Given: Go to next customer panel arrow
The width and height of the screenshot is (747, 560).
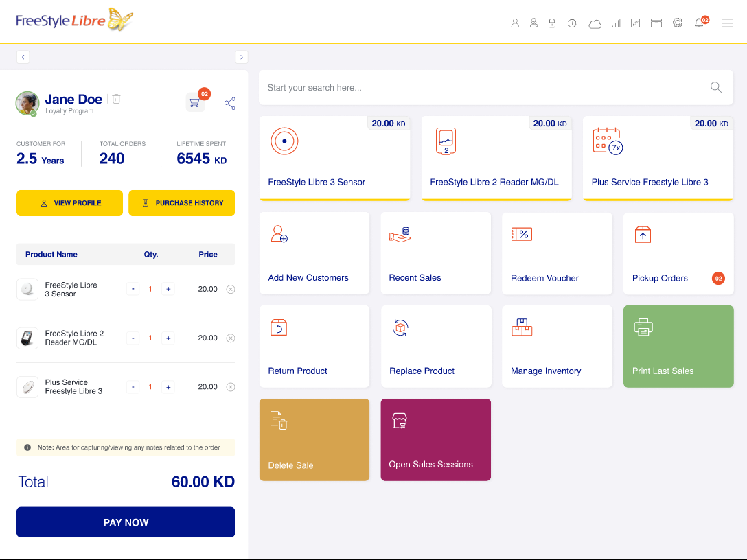Looking at the screenshot, I should (242, 57).
